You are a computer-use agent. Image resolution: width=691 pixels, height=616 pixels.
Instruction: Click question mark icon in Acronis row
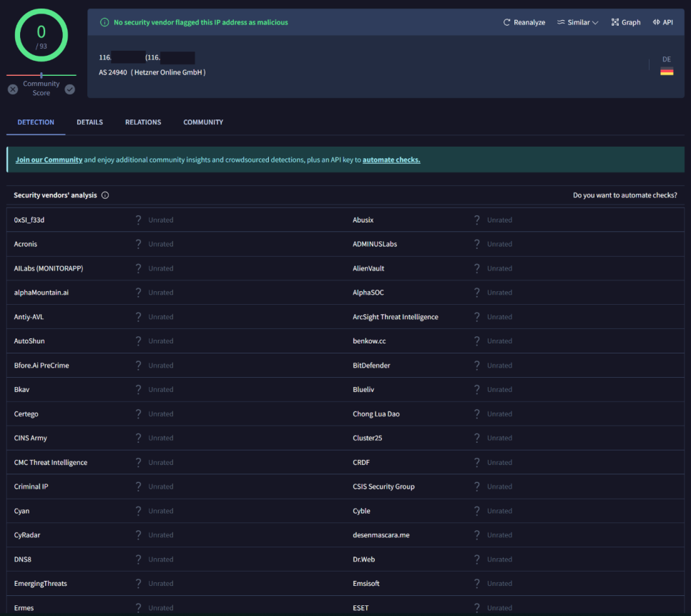[x=138, y=244]
